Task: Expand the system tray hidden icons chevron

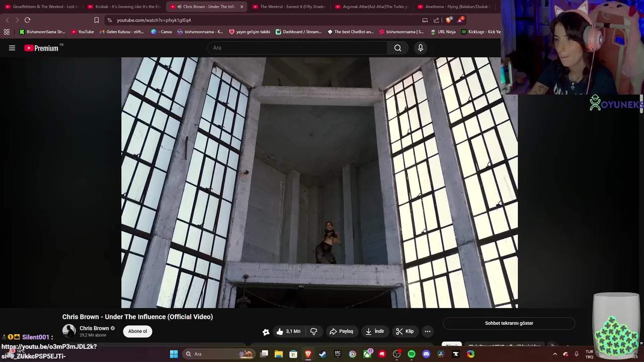Action: point(555,354)
